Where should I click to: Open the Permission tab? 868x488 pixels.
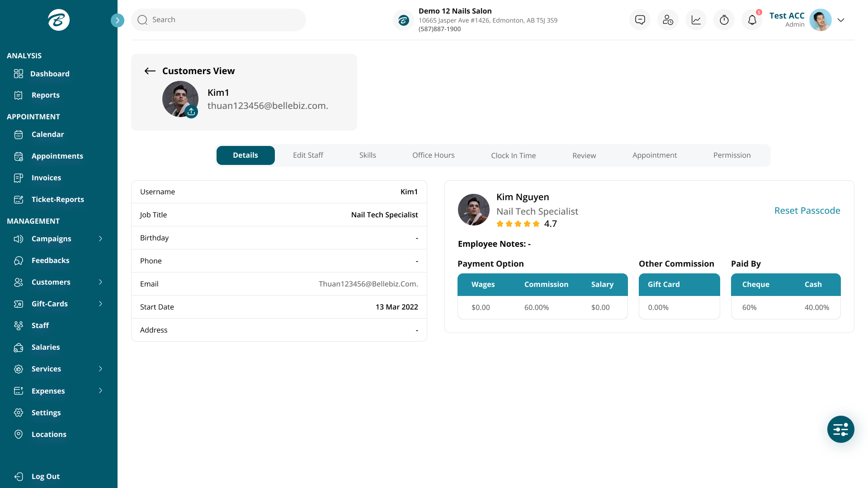pyautogui.click(x=731, y=155)
